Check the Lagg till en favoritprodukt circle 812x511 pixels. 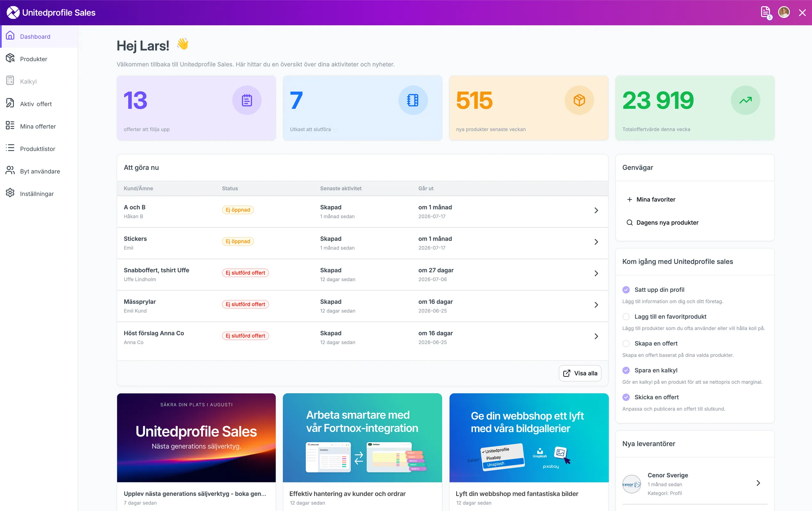[626, 317]
